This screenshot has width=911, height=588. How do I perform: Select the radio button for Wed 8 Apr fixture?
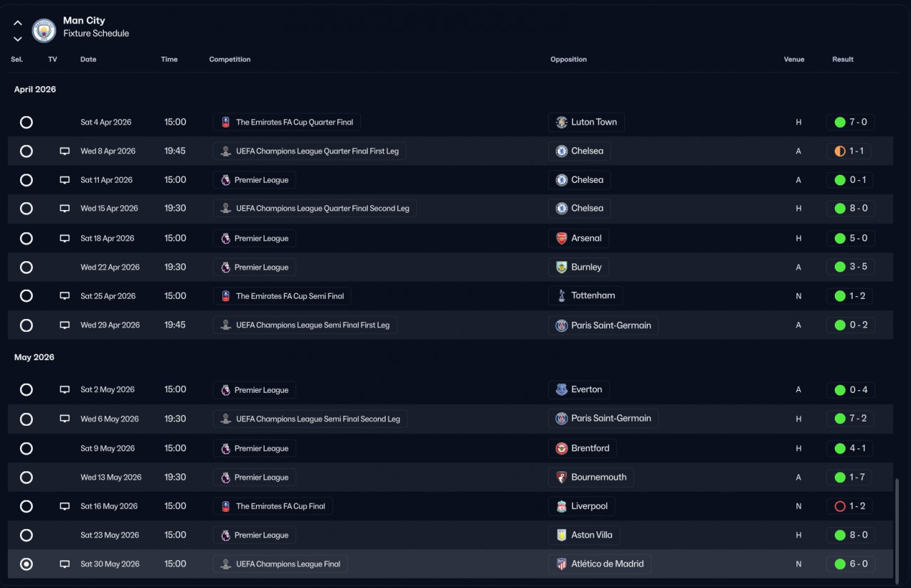click(x=26, y=151)
